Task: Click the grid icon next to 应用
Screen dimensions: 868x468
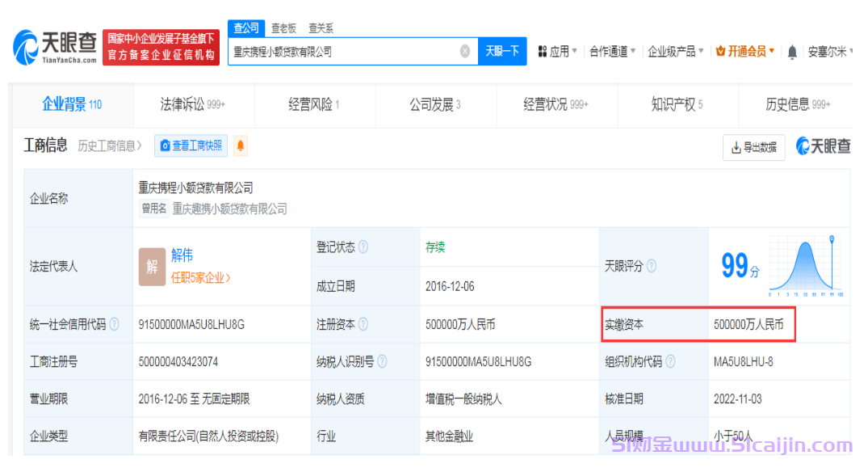Action: [x=544, y=50]
